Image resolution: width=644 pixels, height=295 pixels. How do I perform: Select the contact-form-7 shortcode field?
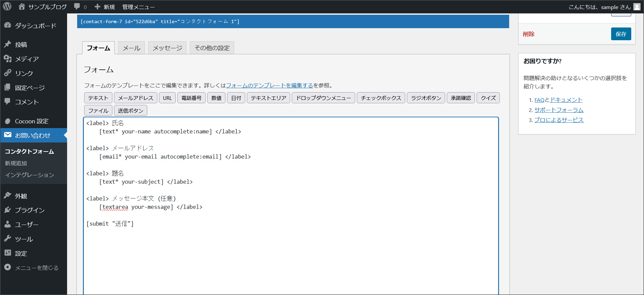(x=292, y=21)
